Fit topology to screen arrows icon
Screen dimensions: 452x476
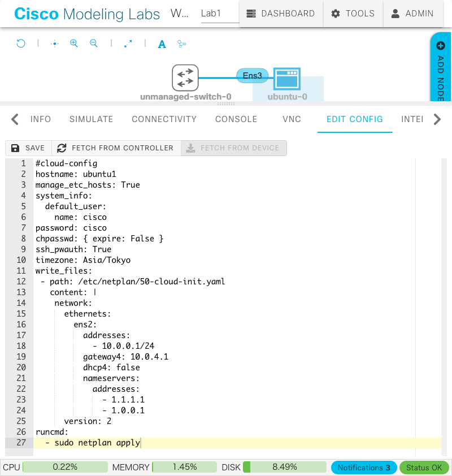(128, 44)
